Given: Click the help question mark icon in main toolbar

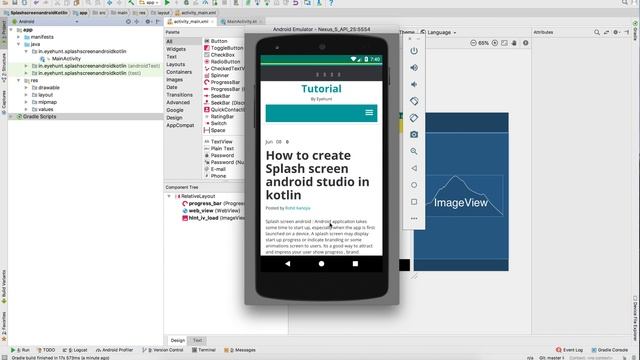Looking at the screenshot, I should (331, 3).
